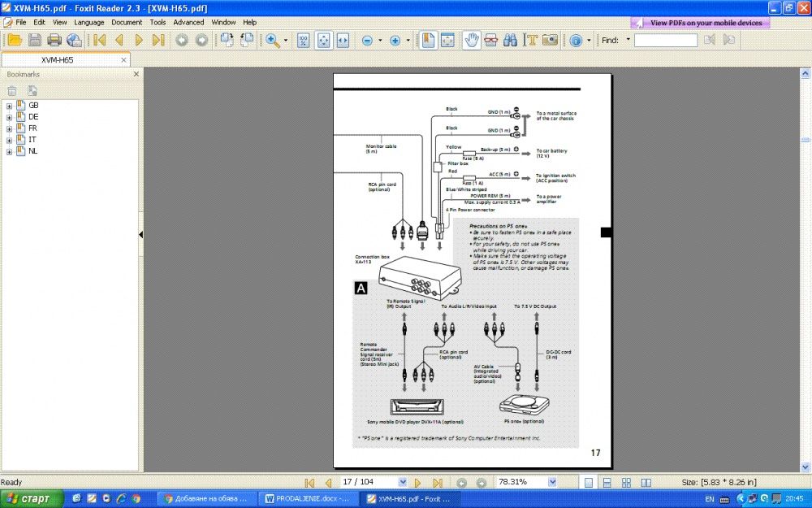The height and width of the screenshot is (508, 812).
Task: Toggle single page layout in status bar
Action: click(588, 483)
